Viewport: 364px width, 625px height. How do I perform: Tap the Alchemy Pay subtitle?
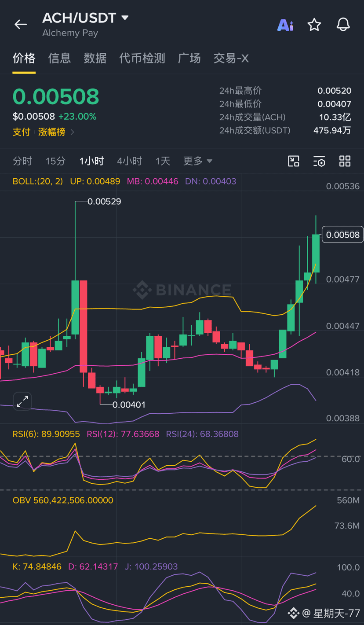click(x=70, y=33)
